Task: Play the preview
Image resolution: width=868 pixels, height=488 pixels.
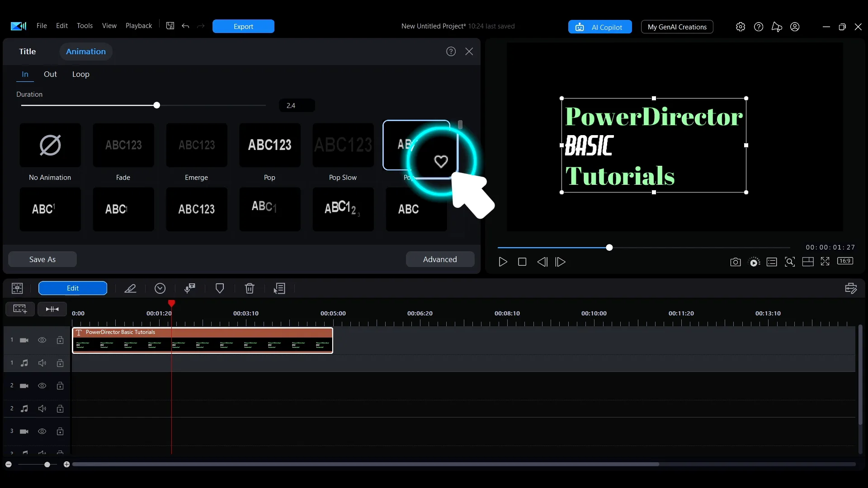Action: pos(503,262)
